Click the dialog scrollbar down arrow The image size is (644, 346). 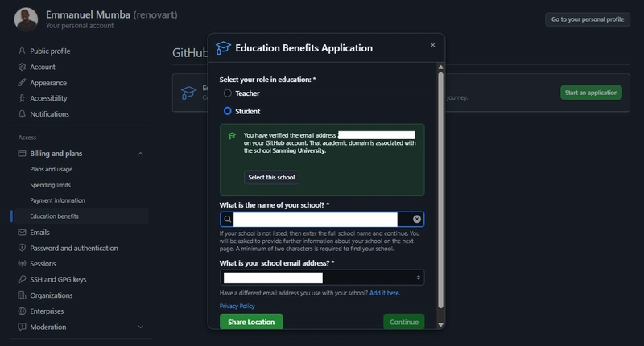pyautogui.click(x=440, y=324)
